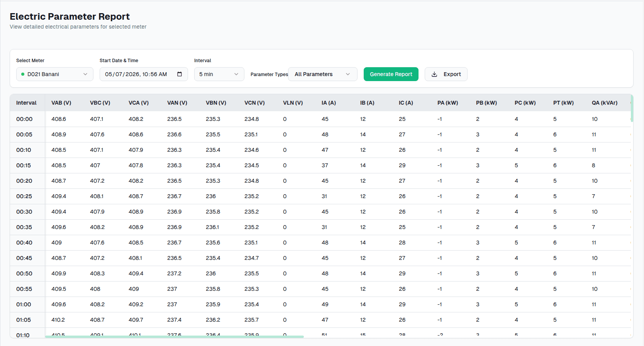The width and height of the screenshot is (644, 346).
Task: Open the Select Meter dropdown D021 Banani
Action: [x=55, y=74]
